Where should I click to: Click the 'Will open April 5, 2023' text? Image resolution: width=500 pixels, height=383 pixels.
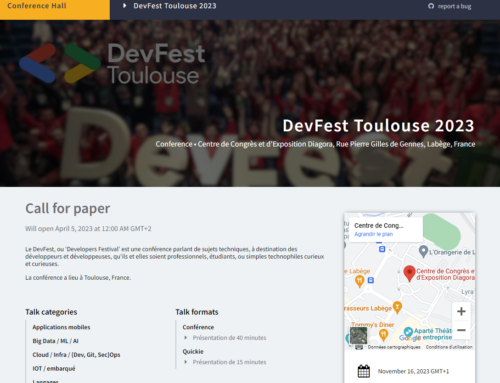[88, 229]
